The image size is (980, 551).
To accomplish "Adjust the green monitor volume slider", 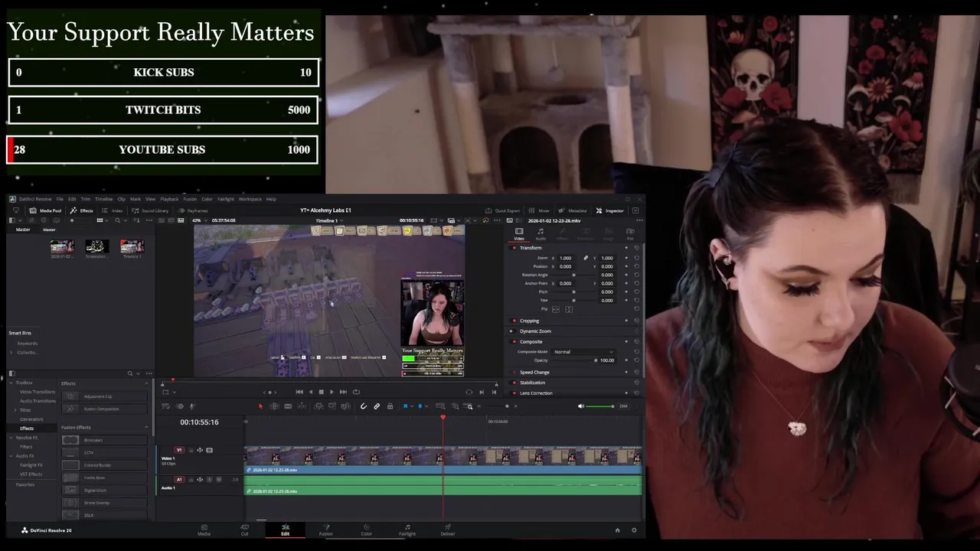I will [x=599, y=406].
